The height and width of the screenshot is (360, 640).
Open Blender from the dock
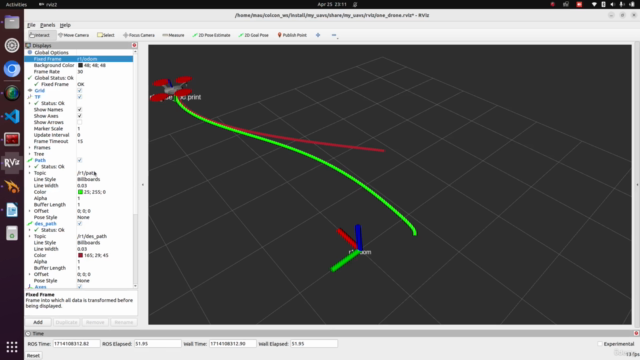pyautogui.click(x=12, y=187)
